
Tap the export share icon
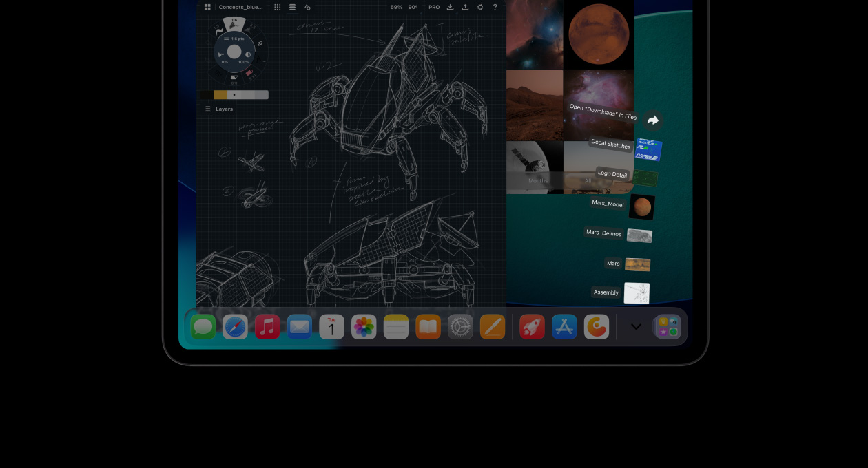pos(465,7)
